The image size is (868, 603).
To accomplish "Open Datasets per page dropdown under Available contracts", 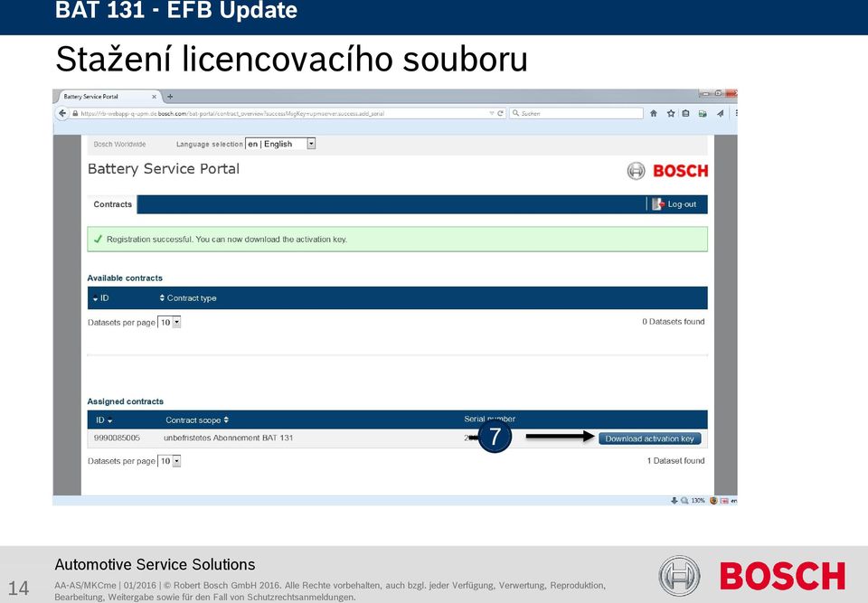I will click(169, 322).
